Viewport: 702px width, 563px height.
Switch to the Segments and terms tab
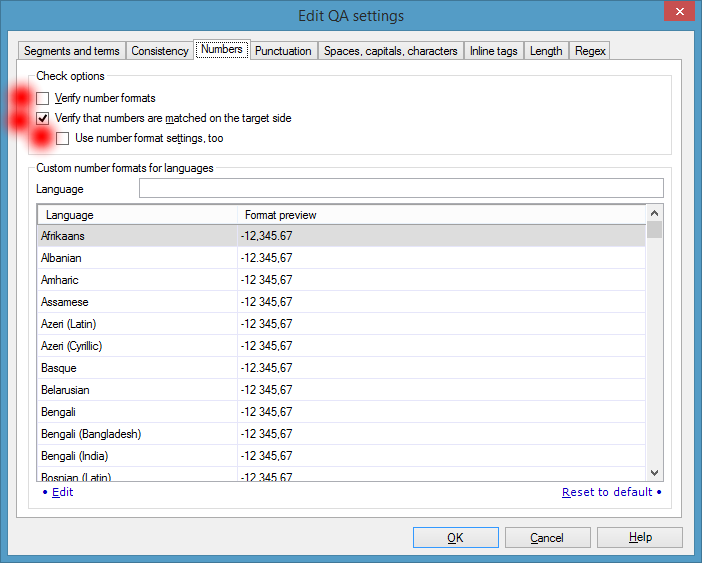(x=71, y=51)
